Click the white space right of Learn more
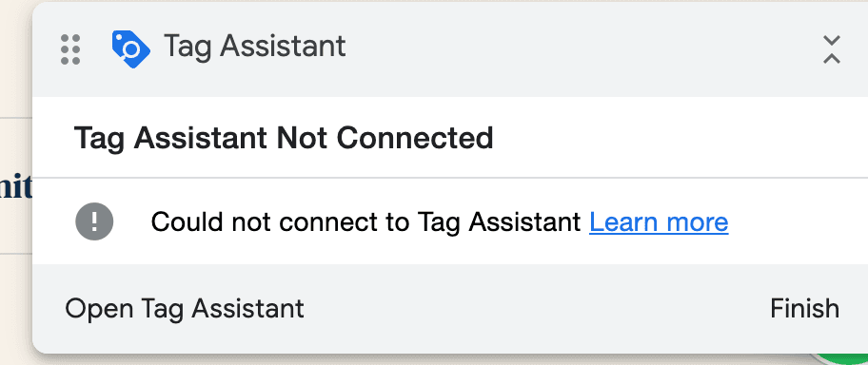This screenshot has height=365, width=868. 798,222
